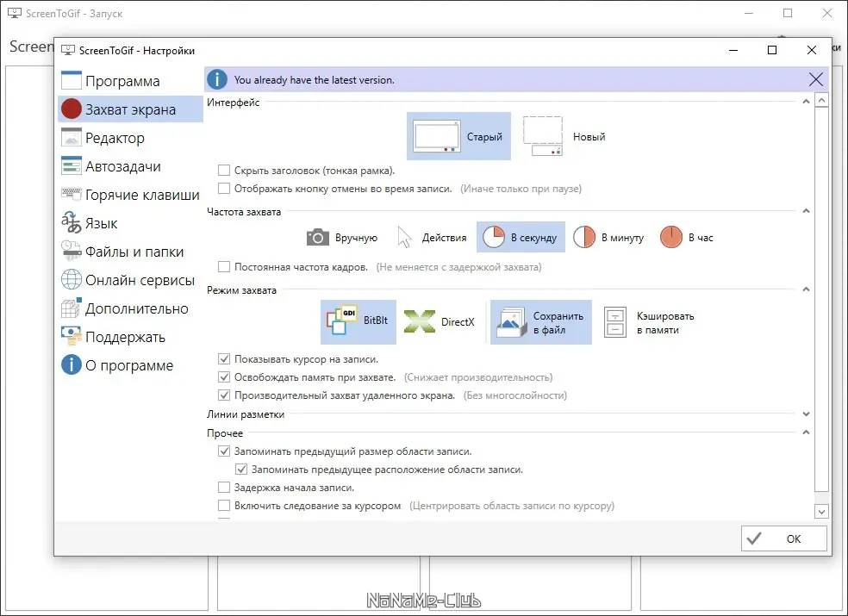
Task: Click the half-clock icon 'В минуту'
Action: [584, 237]
